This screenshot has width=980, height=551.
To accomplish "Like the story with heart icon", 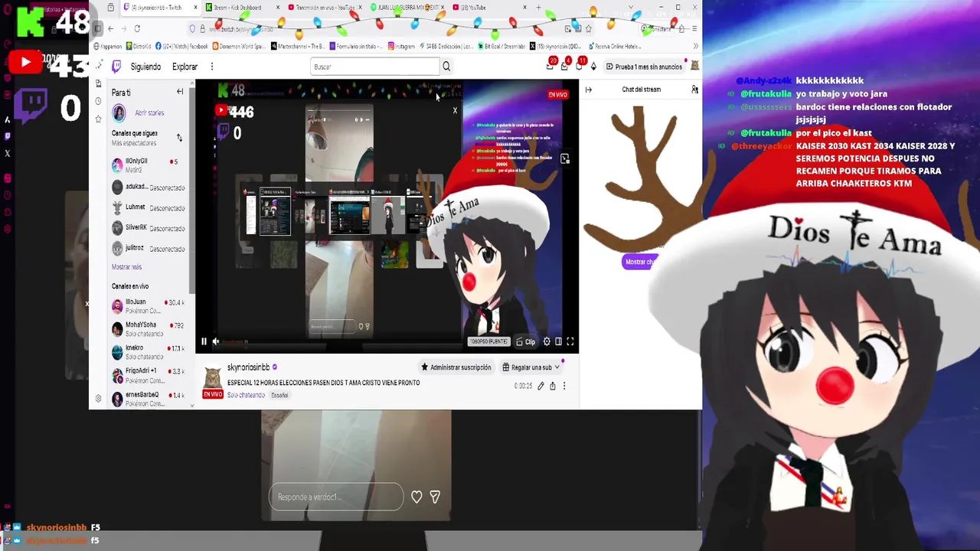I will [x=416, y=497].
